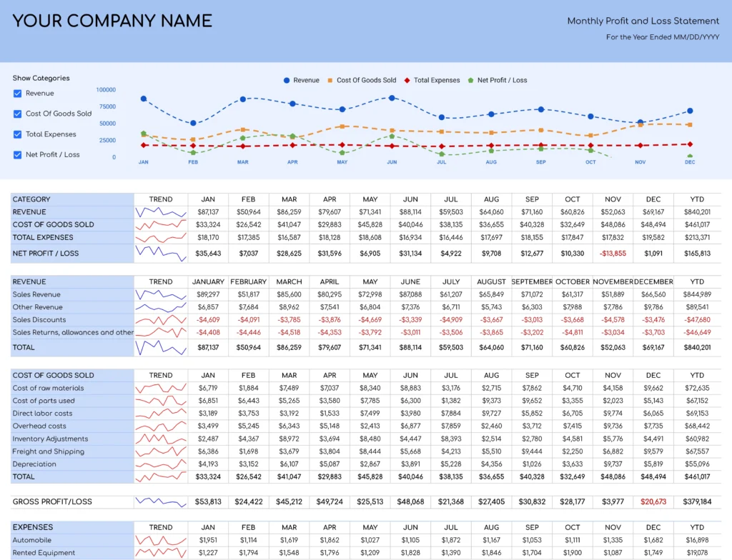Image resolution: width=732 pixels, height=560 pixels.
Task: Select the Rented Equipment row label
Action: 44,553
